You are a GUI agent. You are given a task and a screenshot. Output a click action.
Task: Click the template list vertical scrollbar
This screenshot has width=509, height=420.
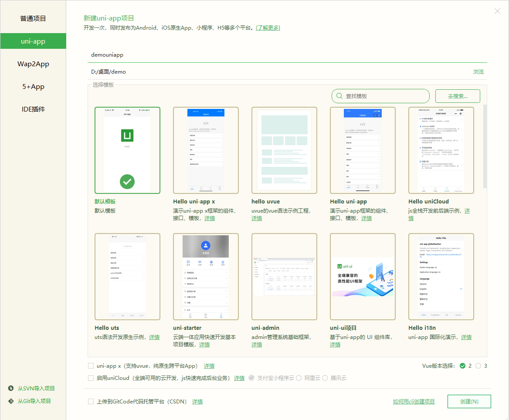485,146
